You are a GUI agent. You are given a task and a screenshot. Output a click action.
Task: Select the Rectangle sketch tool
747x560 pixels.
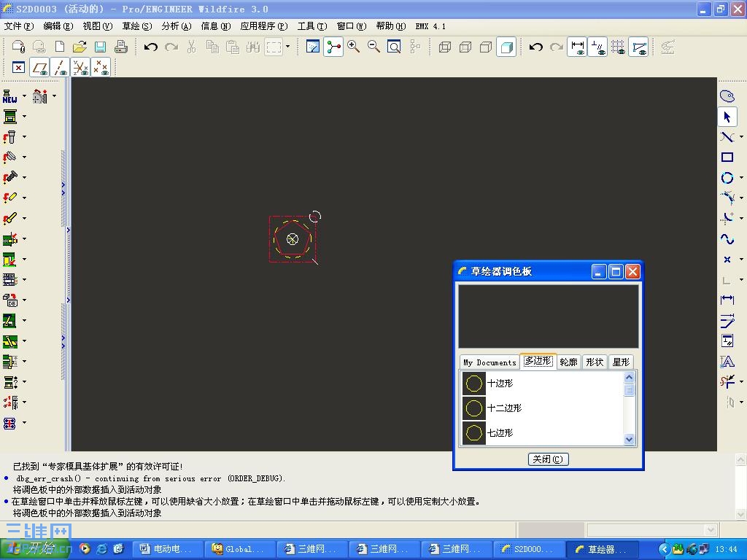pos(727,157)
